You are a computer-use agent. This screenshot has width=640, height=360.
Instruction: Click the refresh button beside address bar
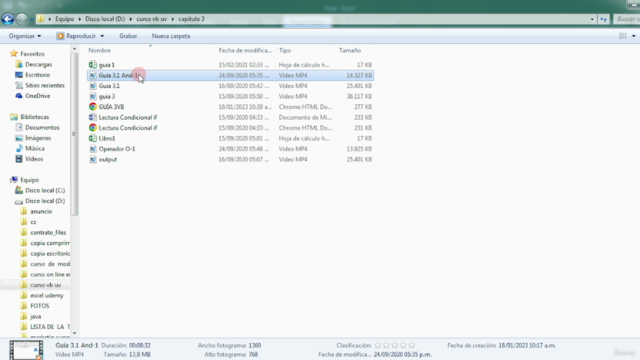pos(603,19)
